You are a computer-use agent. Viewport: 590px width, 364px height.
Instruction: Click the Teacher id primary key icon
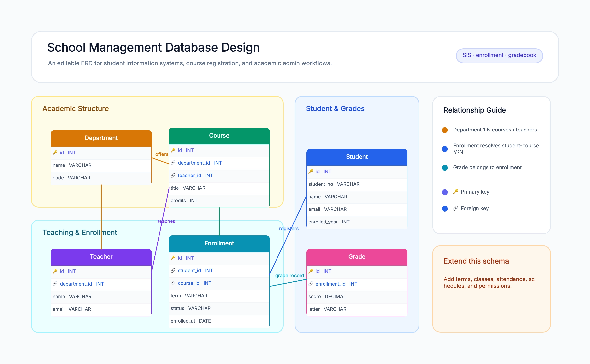(55, 271)
